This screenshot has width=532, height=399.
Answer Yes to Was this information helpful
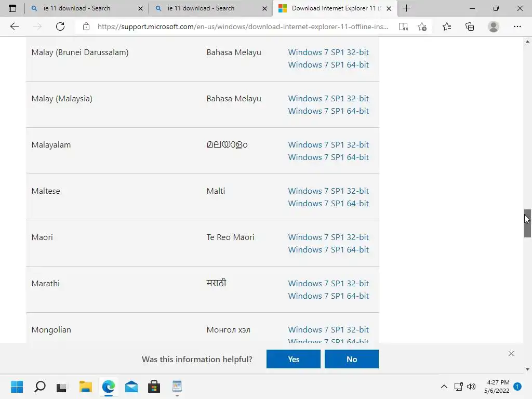click(293, 359)
